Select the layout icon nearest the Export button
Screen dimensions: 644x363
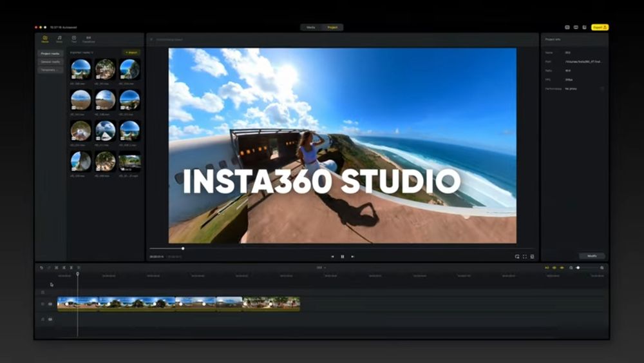pos(585,28)
